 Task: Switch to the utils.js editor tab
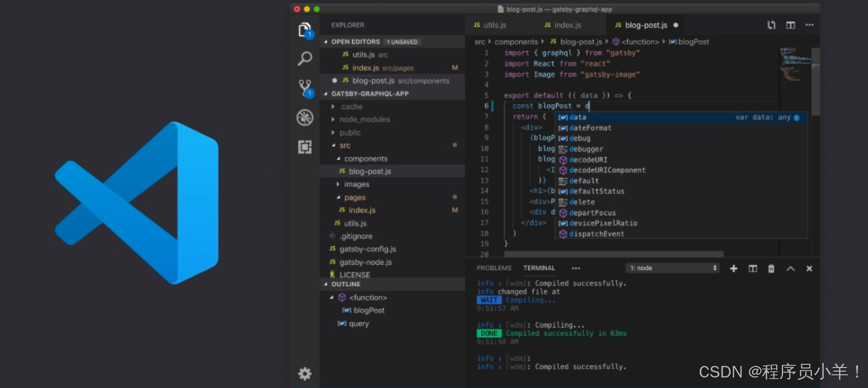pyautogui.click(x=500, y=25)
